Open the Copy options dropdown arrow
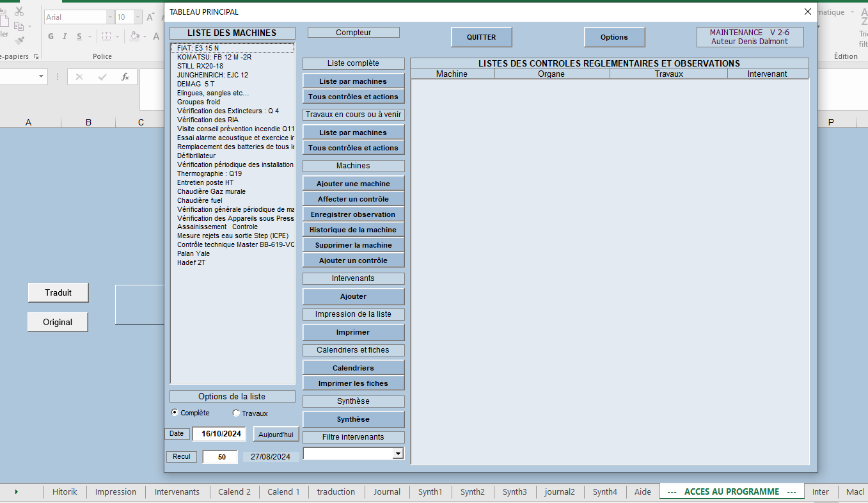868x503 pixels. pyautogui.click(x=29, y=26)
